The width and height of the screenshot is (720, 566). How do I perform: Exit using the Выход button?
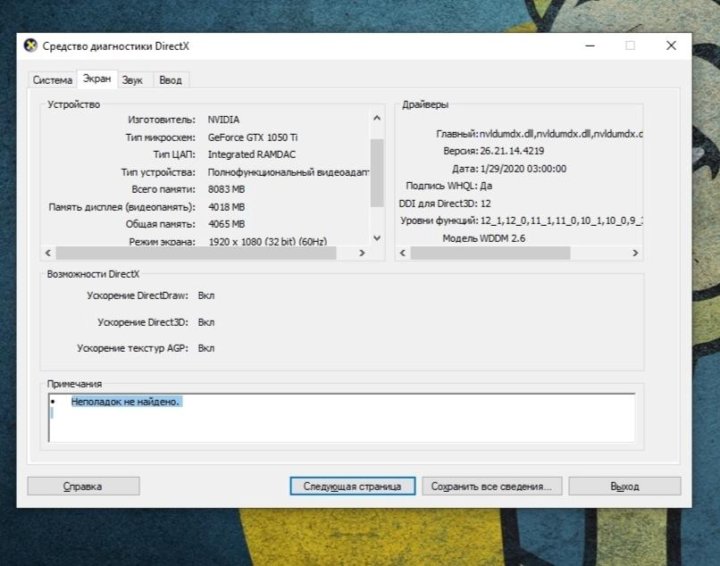point(624,486)
